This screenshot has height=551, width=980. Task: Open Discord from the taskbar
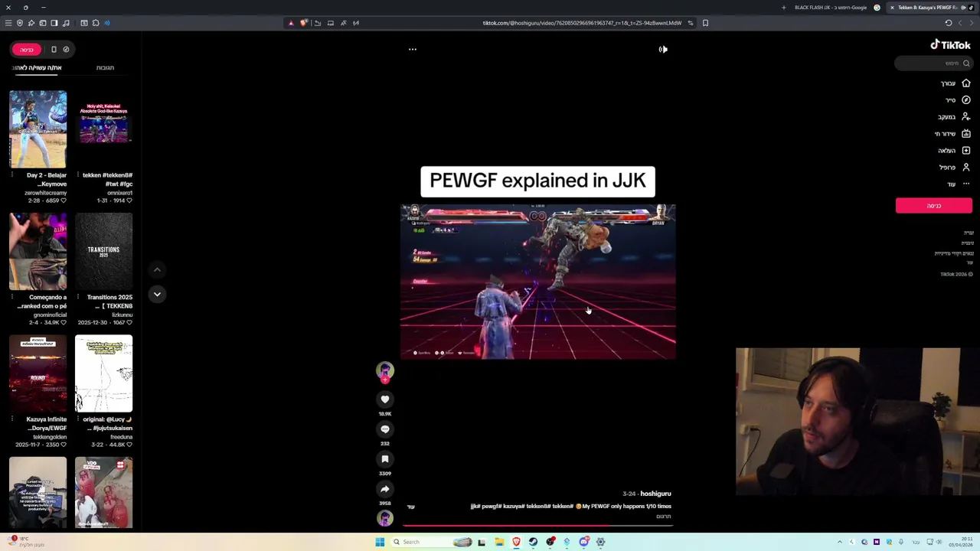583,542
